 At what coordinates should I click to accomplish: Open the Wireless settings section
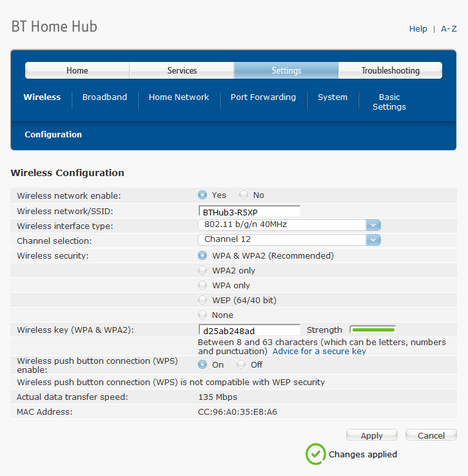click(42, 97)
